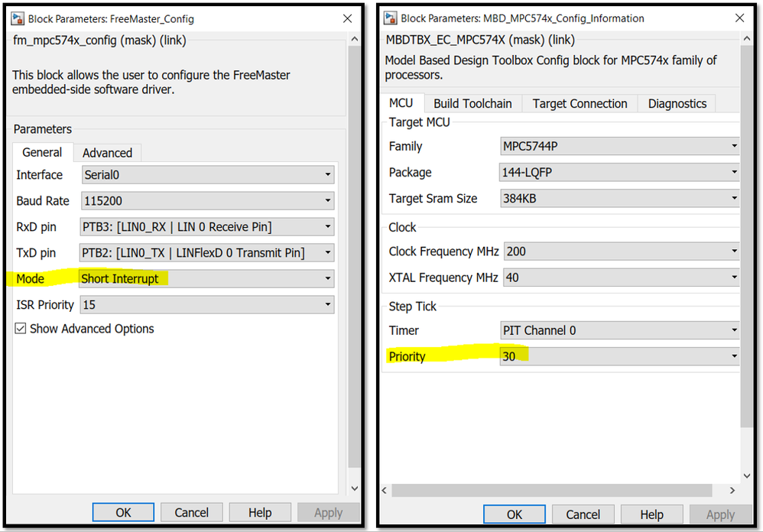Switch to the Advanced tab

point(108,153)
